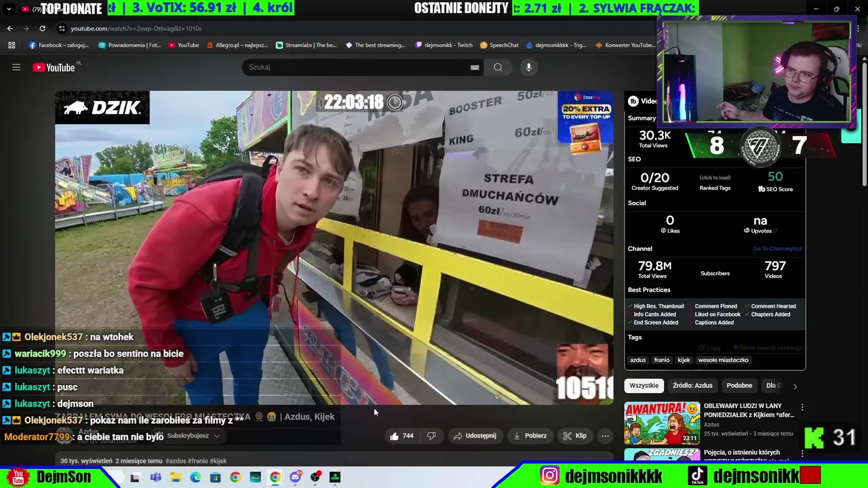Open the Facebook bookmark
Screen dimensions: 868x488
click(59, 45)
